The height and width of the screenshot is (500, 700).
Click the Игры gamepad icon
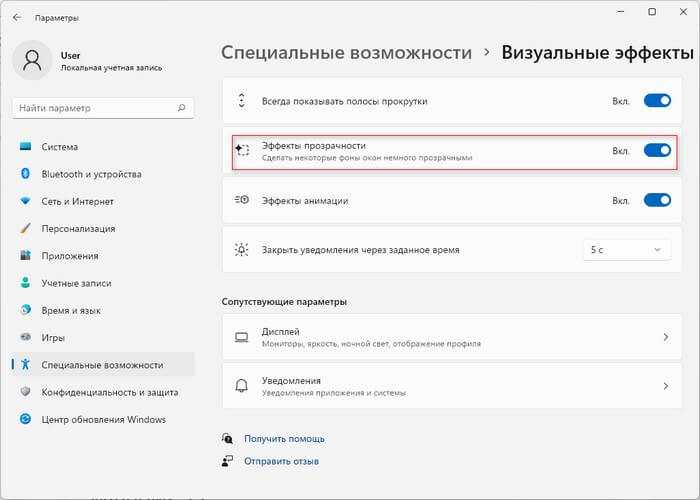25,337
